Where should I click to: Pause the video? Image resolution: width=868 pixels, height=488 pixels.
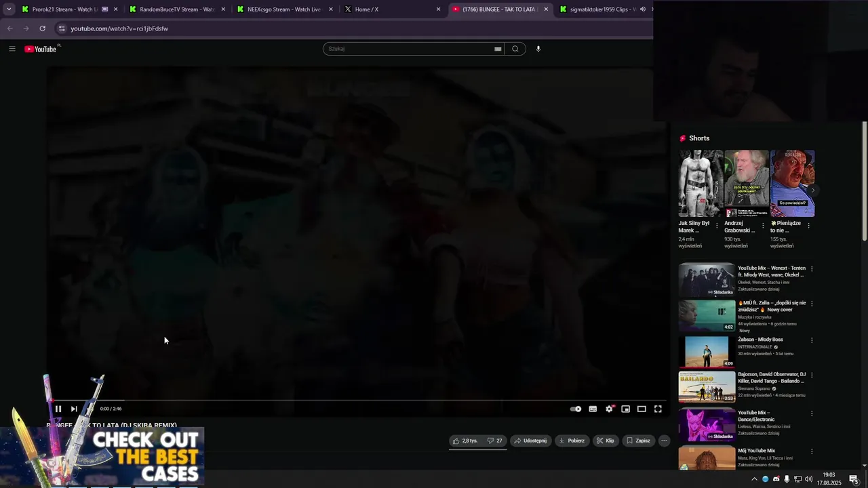[58, 409]
